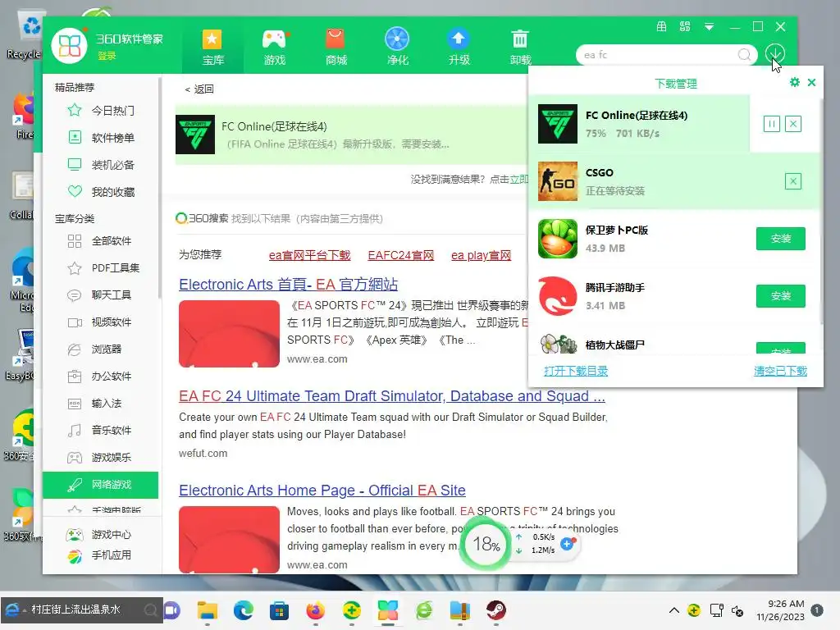The height and width of the screenshot is (630, 840).
Task: Select 今日热门 in the sidebar
Action: [112, 111]
